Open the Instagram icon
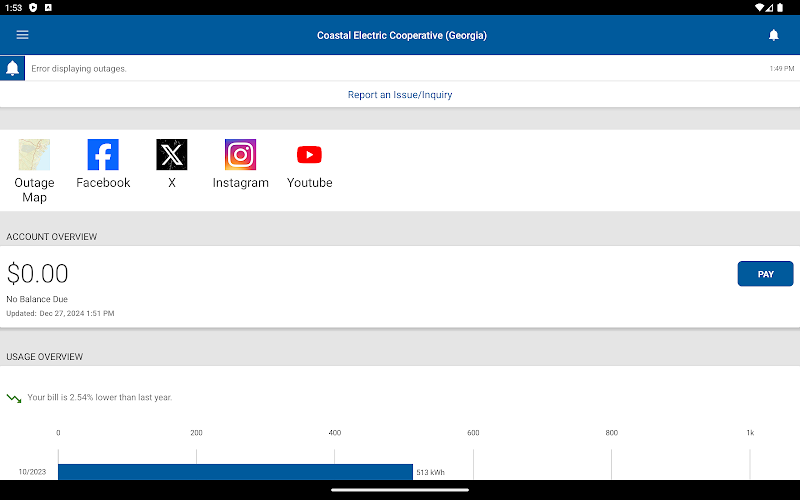The height and width of the screenshot is (500, 800). (x=240, y=155)
